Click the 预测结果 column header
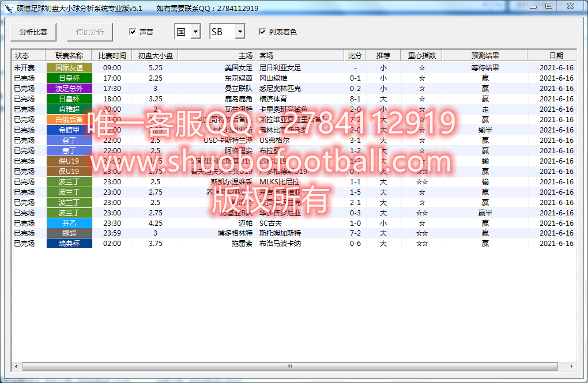This screenshot has height=383, width=588. (485, 55)
